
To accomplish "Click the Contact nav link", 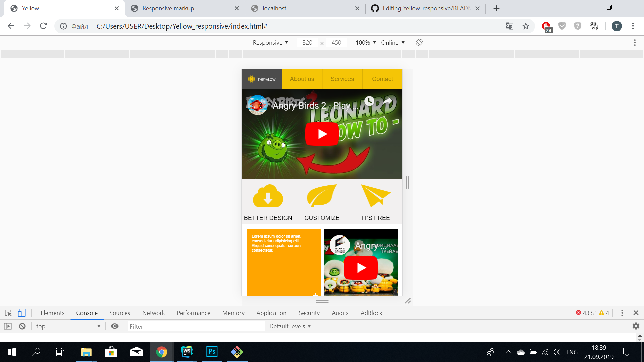I will point(382,79).
